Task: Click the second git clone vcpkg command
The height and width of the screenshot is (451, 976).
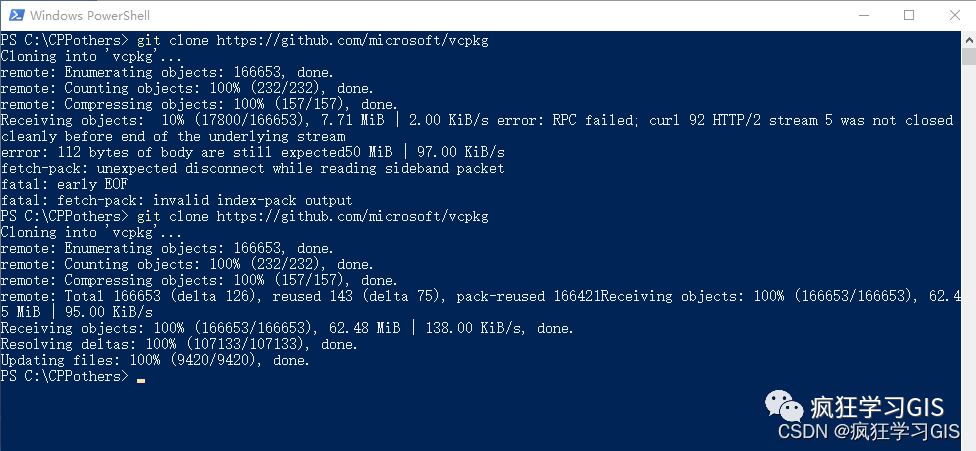Action: pyautogui.click(x=313, y=216)
